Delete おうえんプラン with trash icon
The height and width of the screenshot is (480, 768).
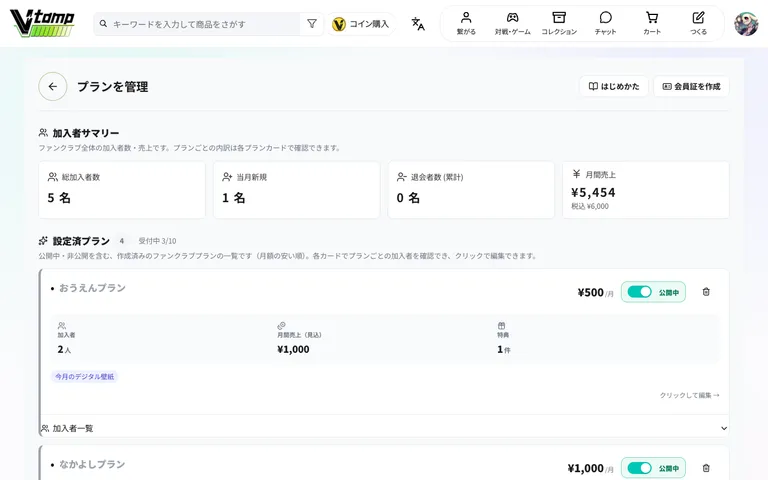[x=706, y=292]
